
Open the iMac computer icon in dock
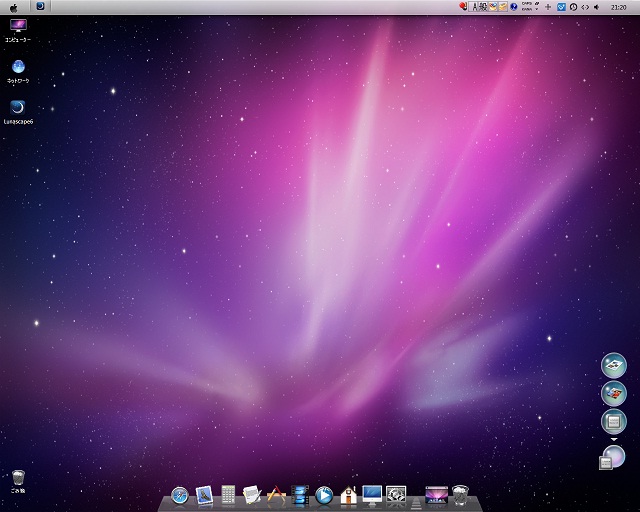372,495
